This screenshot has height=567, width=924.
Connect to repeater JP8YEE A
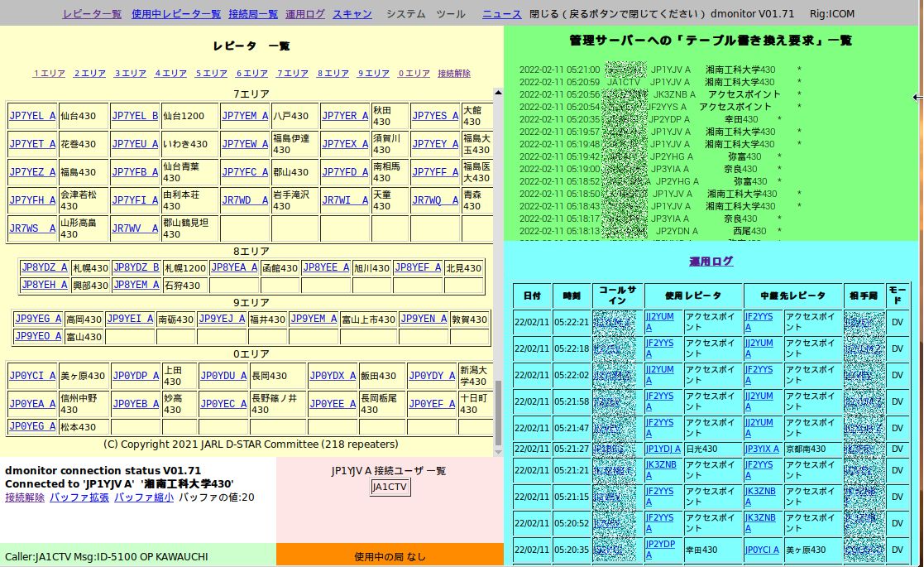327,267
